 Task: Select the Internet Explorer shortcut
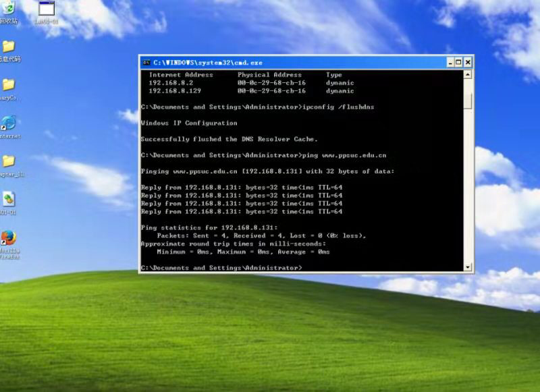tap(8, 123)
